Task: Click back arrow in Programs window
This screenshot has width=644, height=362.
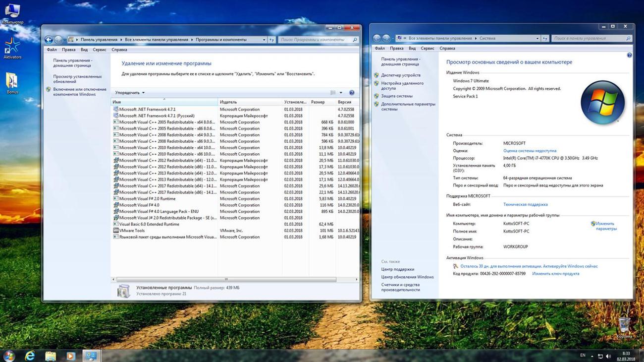Action: [x=49, y=40]
